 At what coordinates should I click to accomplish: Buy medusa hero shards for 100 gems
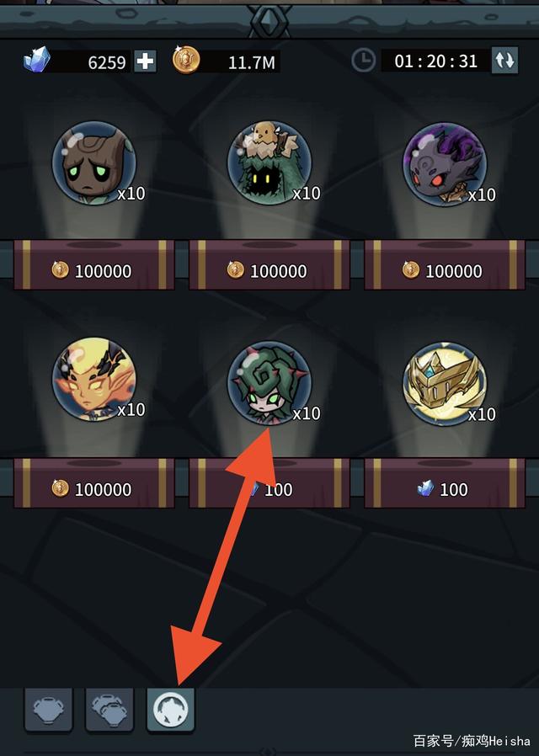tap(269, 483)
